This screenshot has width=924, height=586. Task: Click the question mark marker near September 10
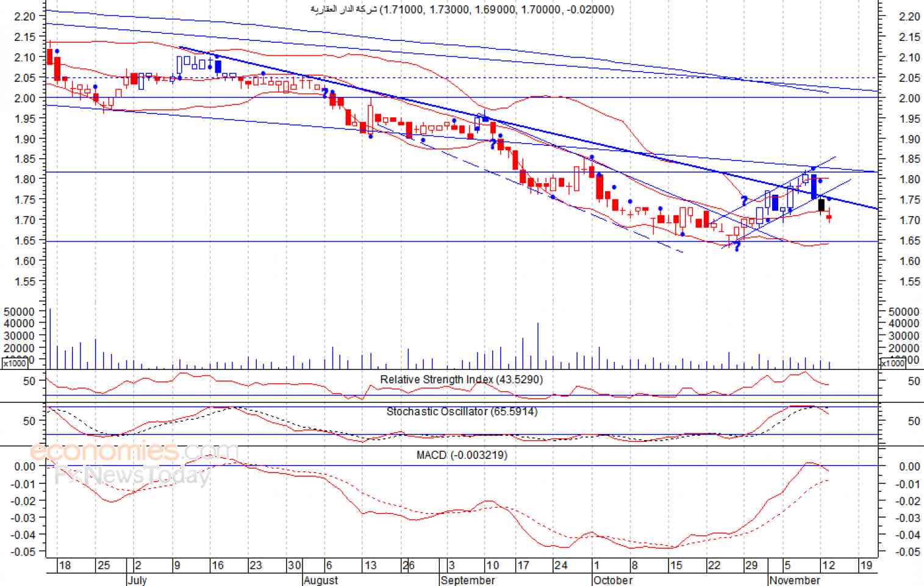tap(493, 144)
